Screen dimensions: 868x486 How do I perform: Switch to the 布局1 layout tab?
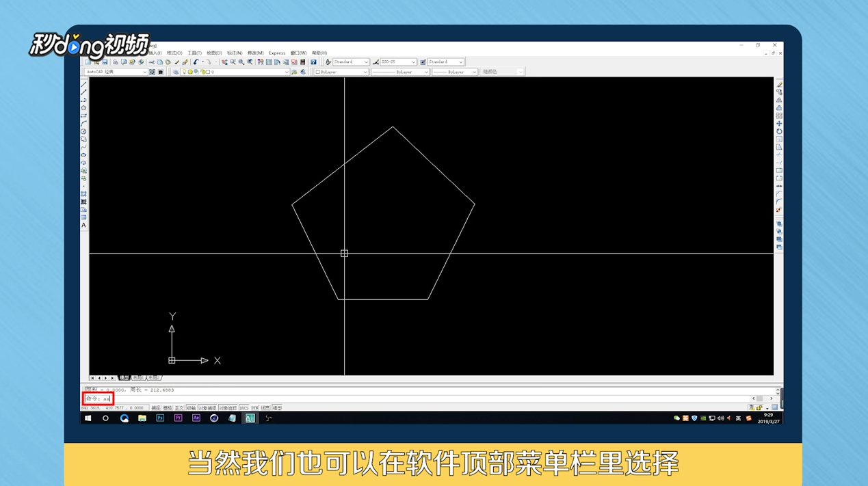click(137, 377)
